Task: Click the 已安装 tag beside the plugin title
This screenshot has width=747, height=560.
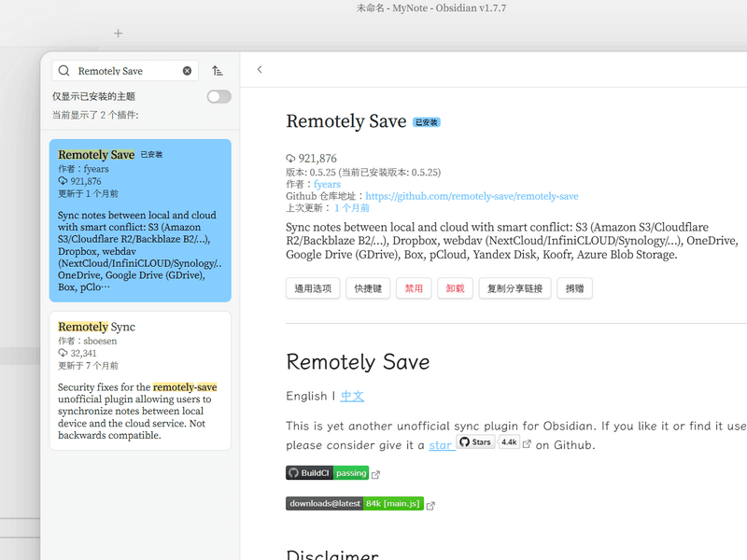Action: point(427,122)
